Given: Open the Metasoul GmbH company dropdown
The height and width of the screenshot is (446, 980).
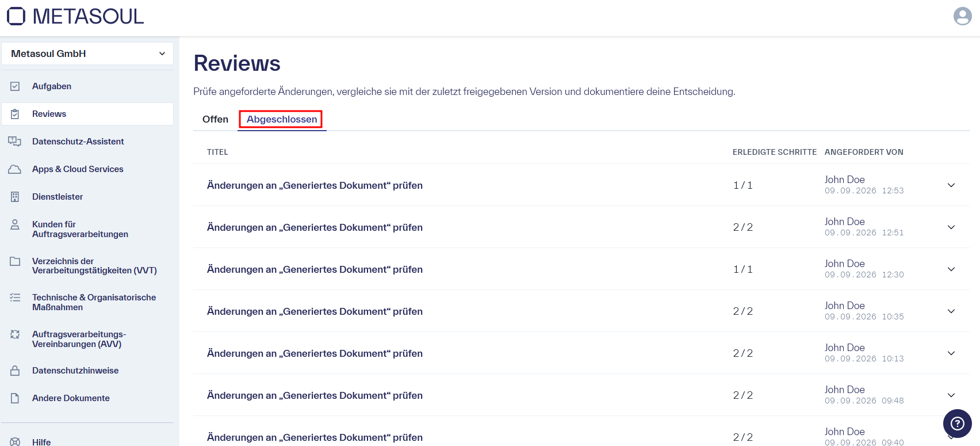Looking at the screenshot, I should pyautogui.click(x=87, y=54).
